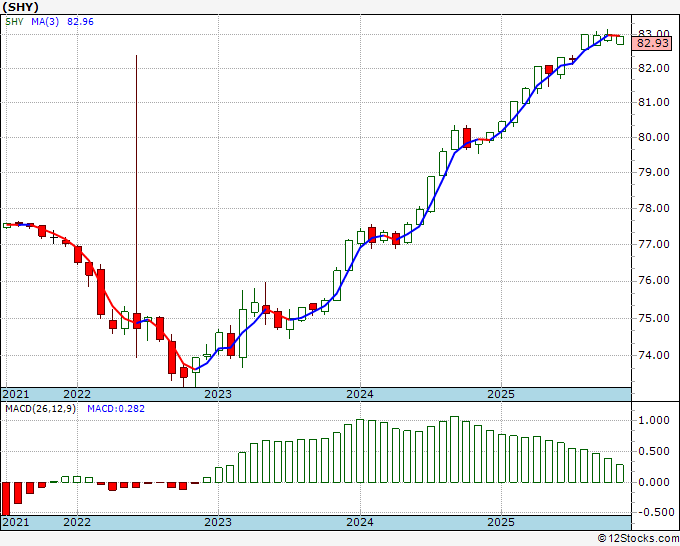Click the 0.500 MACD axis label
Viewport: 680px width, 546px height.
coord(654,451)
